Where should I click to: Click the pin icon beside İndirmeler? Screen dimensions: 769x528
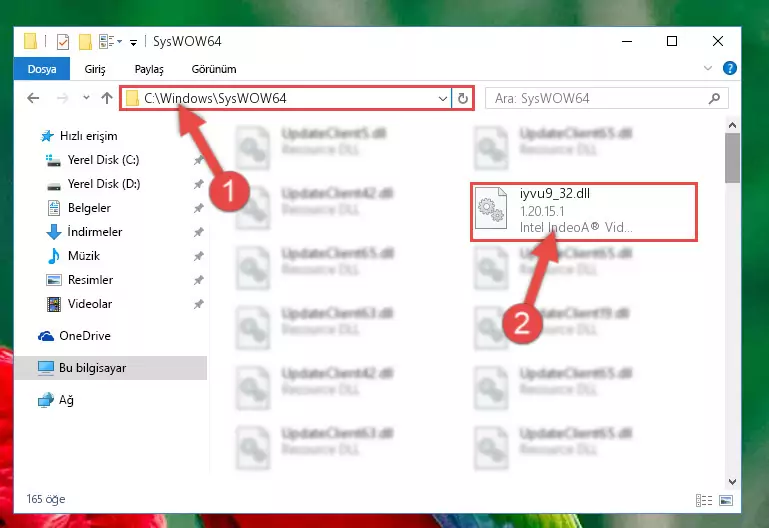(198, 232)
